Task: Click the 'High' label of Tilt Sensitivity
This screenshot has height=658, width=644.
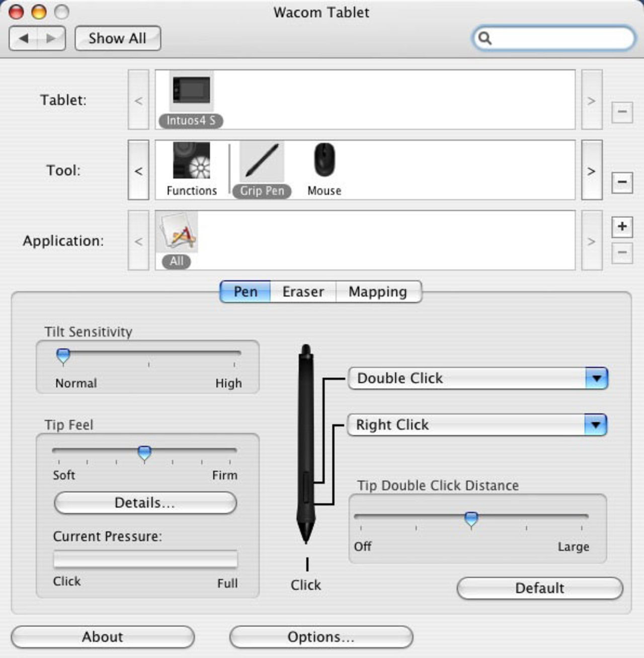Action: [x=228, y=383]
